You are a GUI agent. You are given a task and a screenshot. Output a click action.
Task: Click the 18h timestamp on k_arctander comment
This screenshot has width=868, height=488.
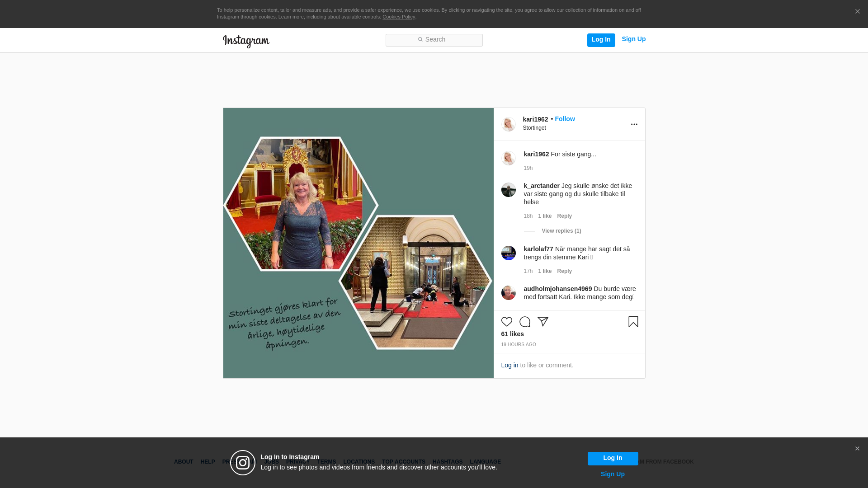click(x=528, y=216)
